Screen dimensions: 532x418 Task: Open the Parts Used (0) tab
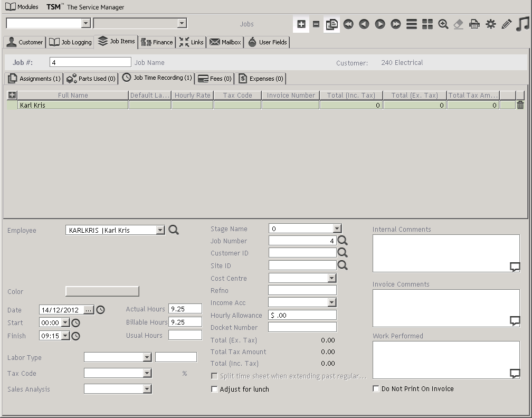coord(91,79)
